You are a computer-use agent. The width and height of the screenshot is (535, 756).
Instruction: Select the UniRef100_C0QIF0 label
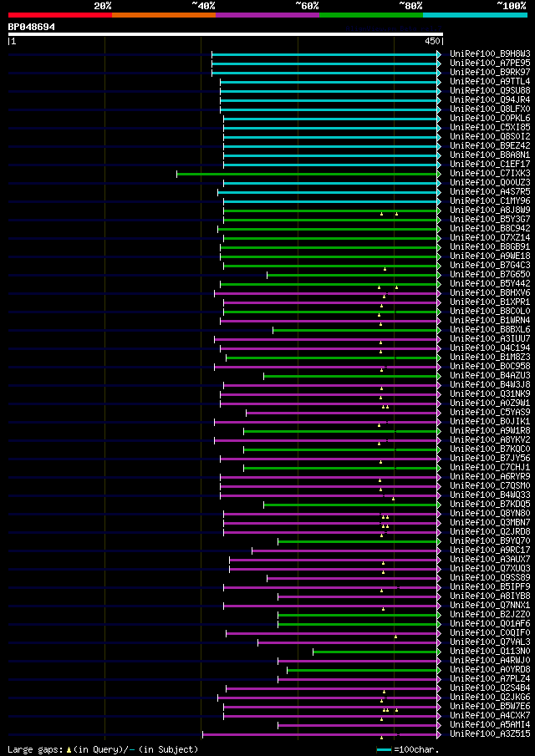490,633
